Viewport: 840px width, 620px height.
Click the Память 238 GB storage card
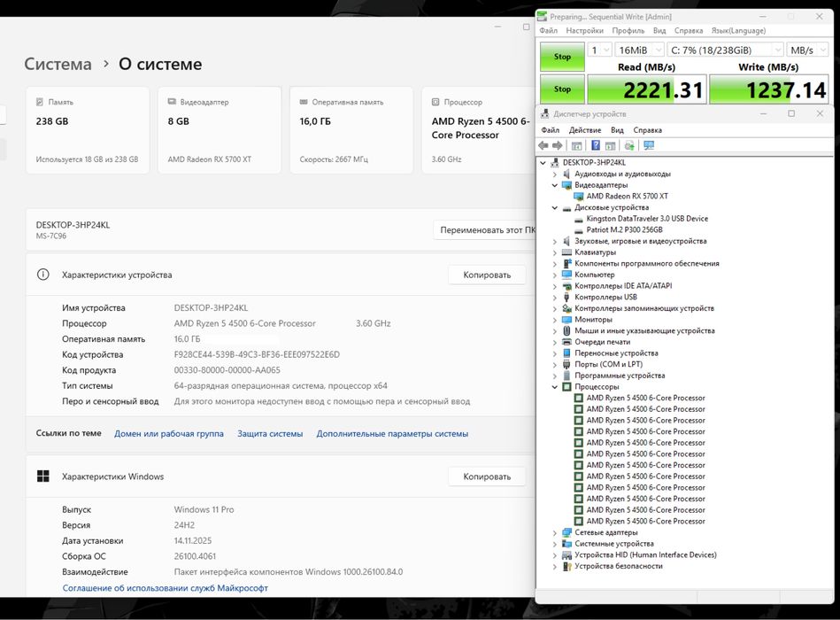(x=88, y=130)
